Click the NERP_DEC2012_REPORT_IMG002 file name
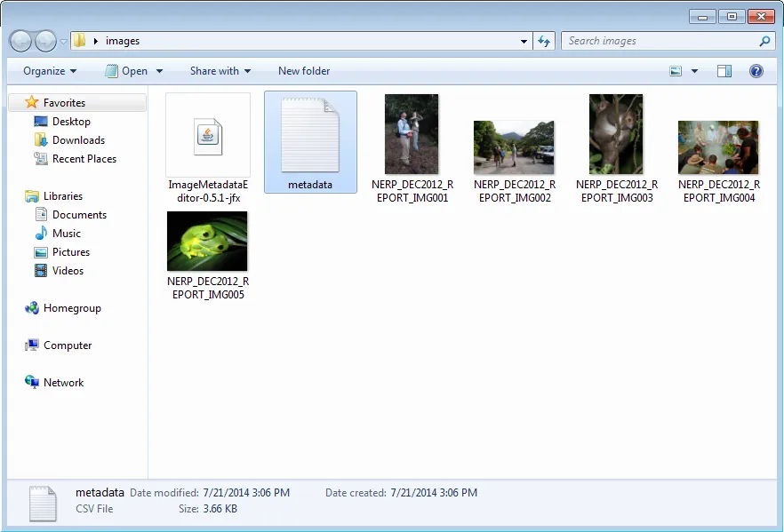 point(515,191)
